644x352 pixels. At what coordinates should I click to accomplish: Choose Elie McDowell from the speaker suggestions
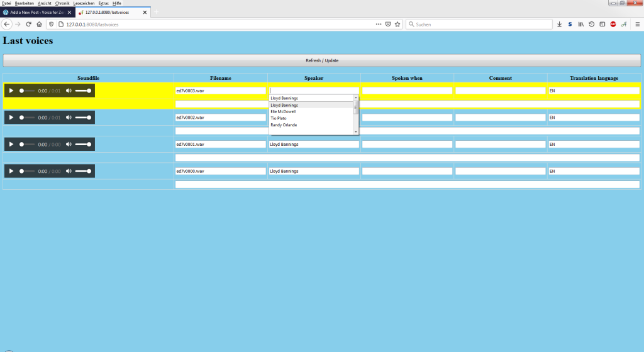(283, 112)
